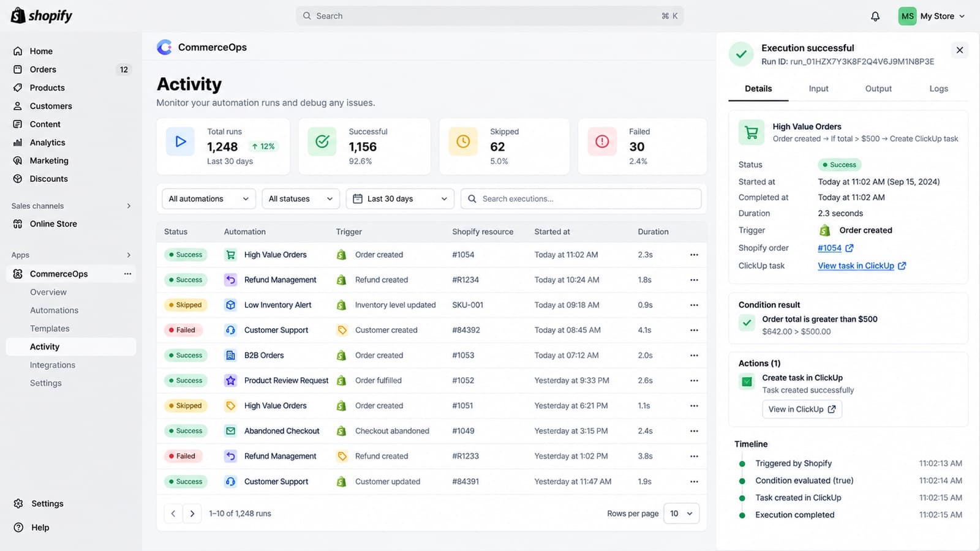Viewport: 980px width, 551px height.
Task: Click the Successful checkmark icon
Action: pos(322,141)
